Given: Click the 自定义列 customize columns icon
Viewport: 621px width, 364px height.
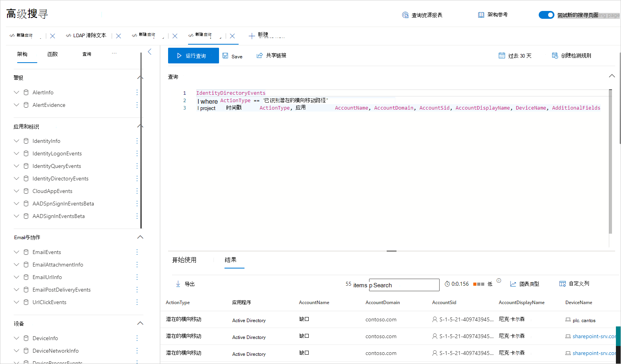Looking at the screenshot, I should 563,284.
